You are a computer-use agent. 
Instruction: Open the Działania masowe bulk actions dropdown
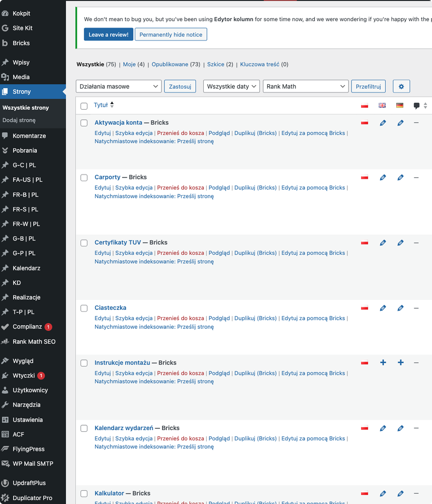[x=118, y=86]
